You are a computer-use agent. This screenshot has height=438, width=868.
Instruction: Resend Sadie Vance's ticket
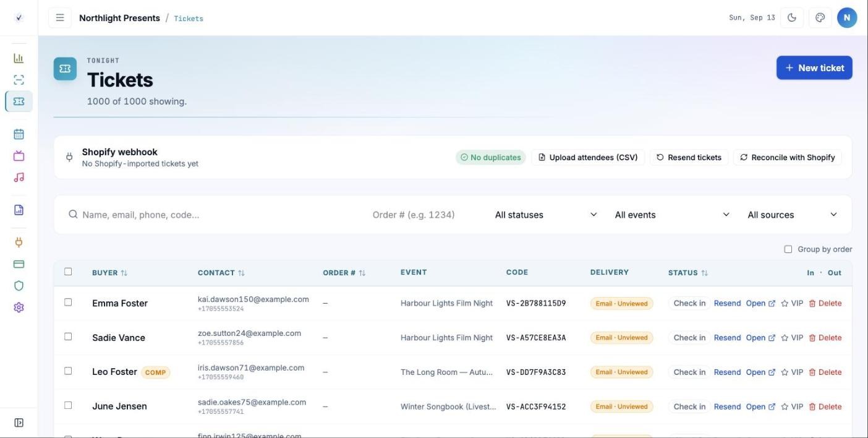pos(727,338)
